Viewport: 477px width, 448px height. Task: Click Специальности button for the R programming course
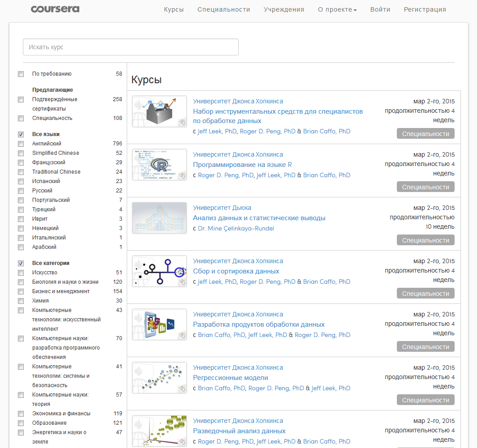coord(425,187)
